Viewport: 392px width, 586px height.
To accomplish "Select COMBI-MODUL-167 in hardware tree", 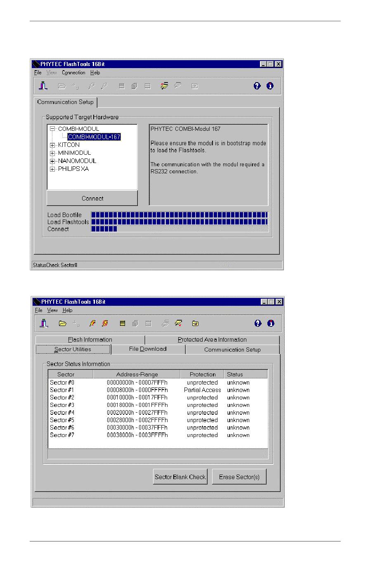I will tap(94, 137).
